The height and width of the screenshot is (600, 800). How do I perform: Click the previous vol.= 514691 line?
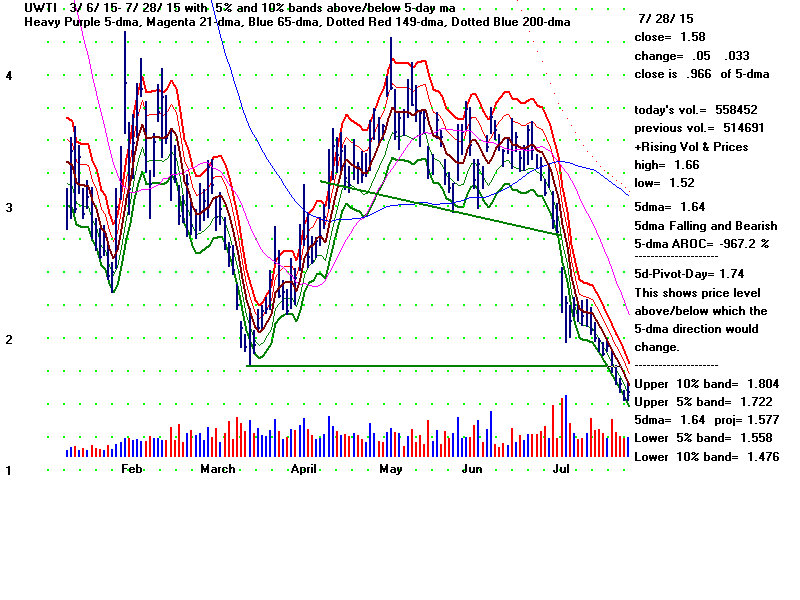(x=699, y=128)
